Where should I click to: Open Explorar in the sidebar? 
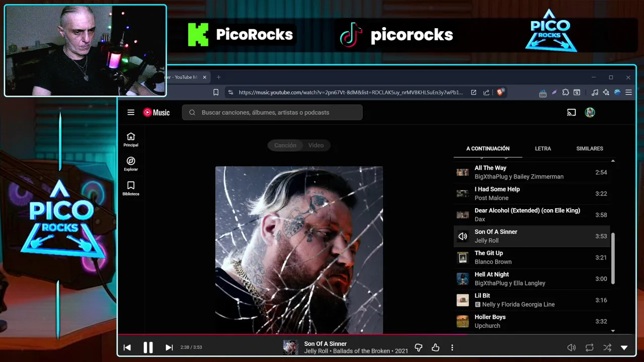click(x=131, y=164)
